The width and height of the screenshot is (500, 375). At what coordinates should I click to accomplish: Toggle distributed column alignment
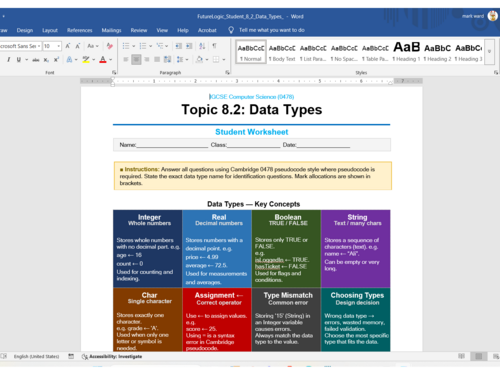tap(167, 60)
